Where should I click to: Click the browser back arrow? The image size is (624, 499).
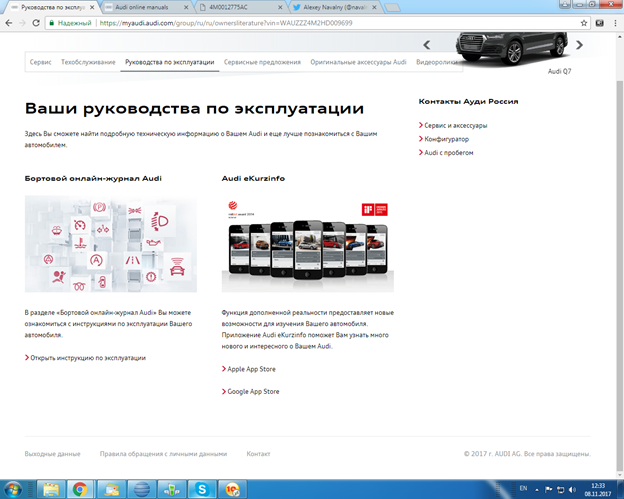click(10, 21)
